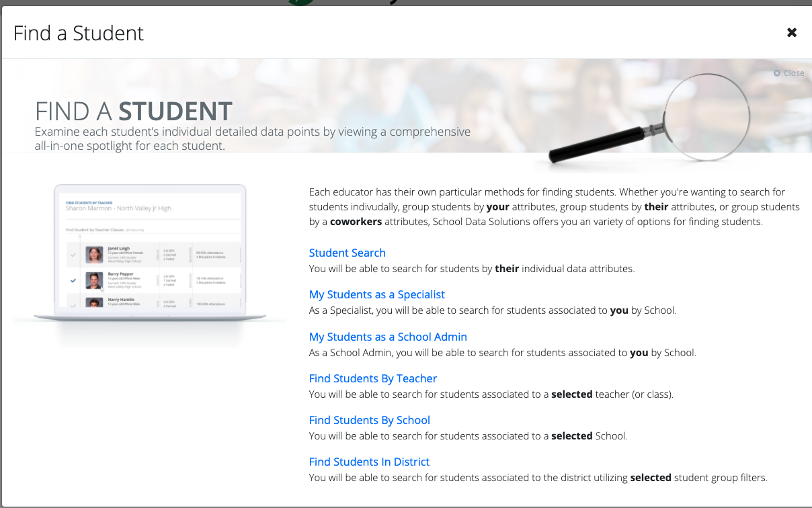
Task: Click the Find Student by Teacher Classes heading
Action: 95,230
